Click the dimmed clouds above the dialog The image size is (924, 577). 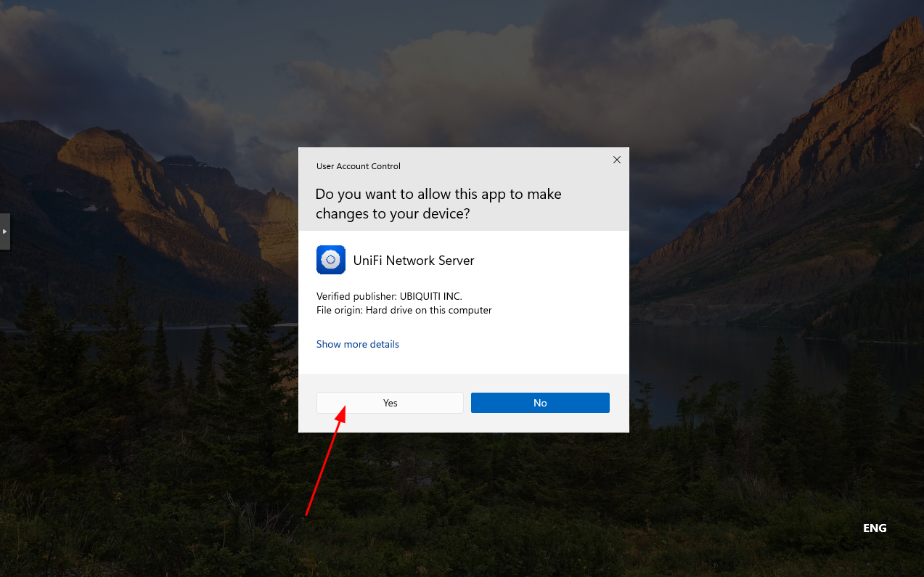coord(436,73)
